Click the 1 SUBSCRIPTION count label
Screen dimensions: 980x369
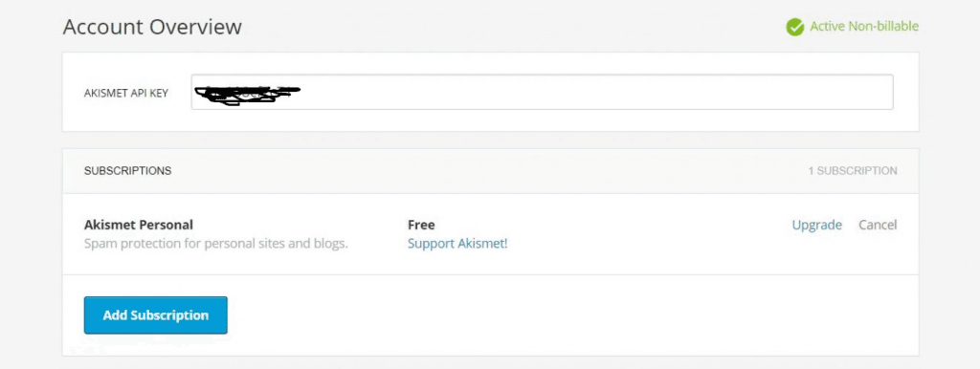click(853, 170)
